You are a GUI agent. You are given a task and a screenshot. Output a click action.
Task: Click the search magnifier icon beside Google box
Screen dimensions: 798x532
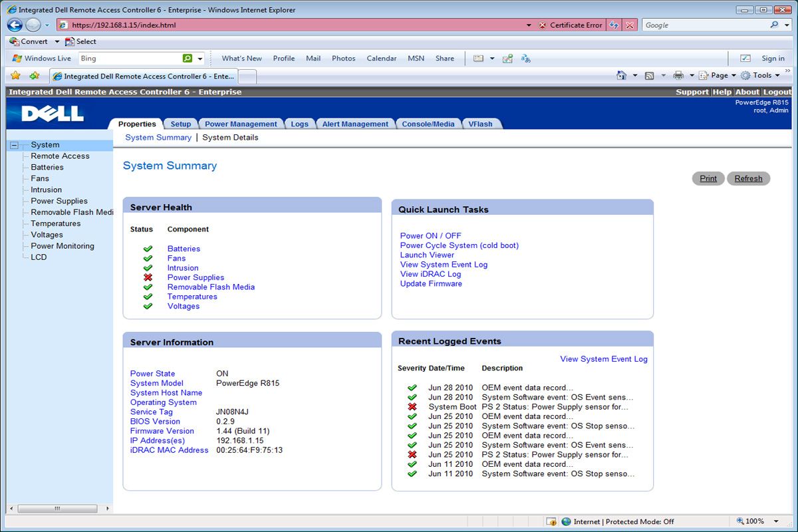775,25
